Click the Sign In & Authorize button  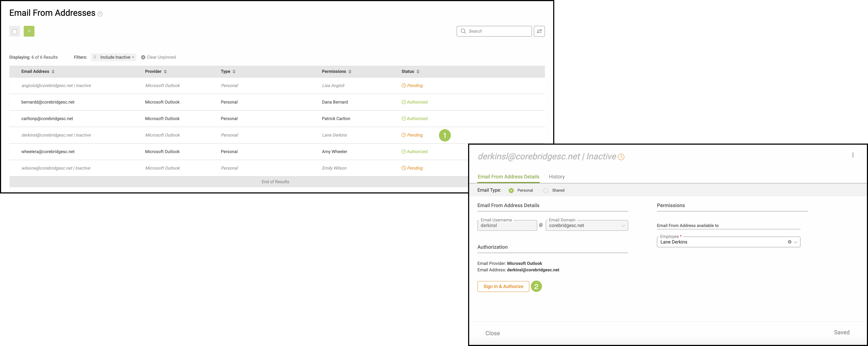pyautogui.click(x=503, y=286)
